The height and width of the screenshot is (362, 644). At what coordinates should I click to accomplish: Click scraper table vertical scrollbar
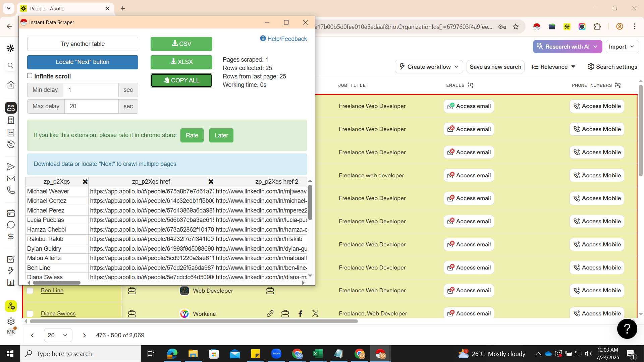tap(310, 202)
